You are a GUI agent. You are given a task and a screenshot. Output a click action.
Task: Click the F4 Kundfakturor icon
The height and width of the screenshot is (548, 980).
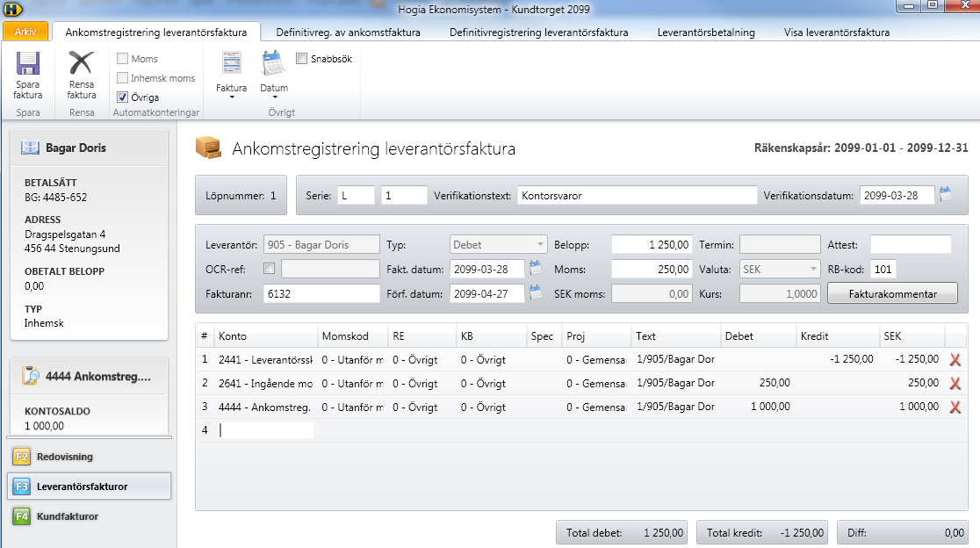click(21, 516)
